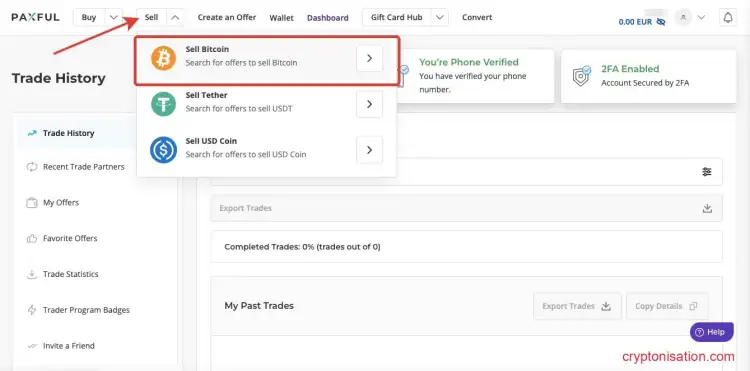Click the 2FA shield icon
The width and height of the screenshot is (750, 371).
[x=582, y=76]
